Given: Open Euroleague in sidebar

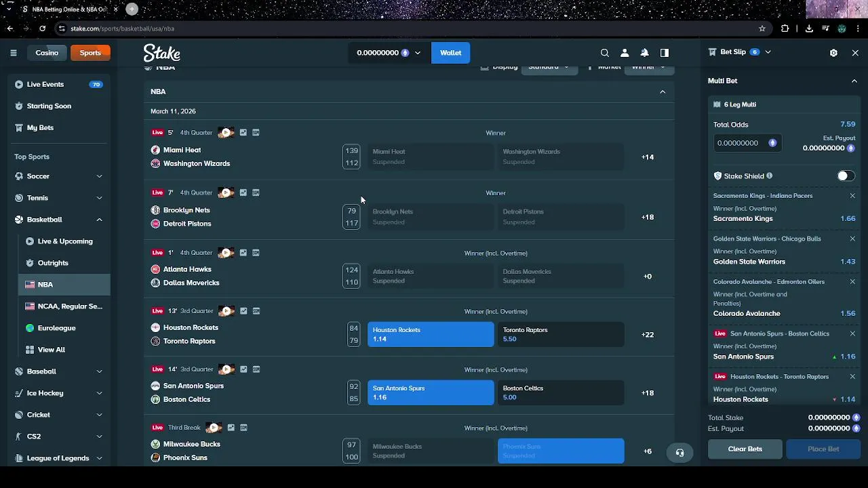Looking at the screenshot, I should pos(64,328).
